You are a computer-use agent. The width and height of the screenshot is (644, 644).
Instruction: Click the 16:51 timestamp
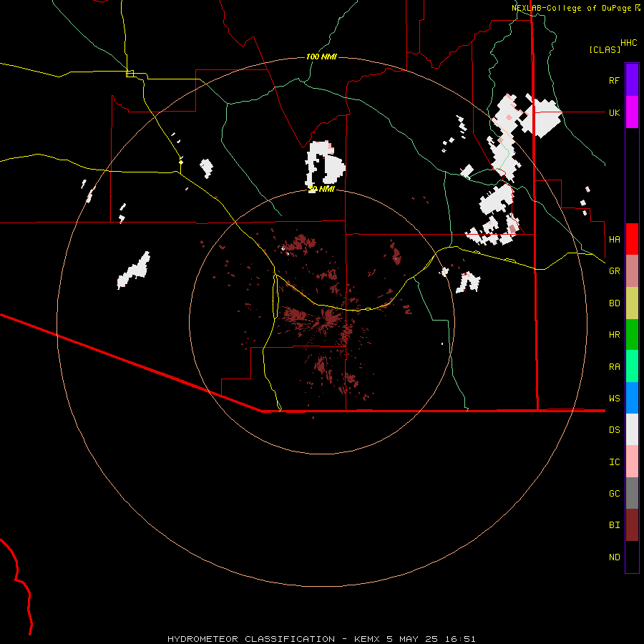459,639
